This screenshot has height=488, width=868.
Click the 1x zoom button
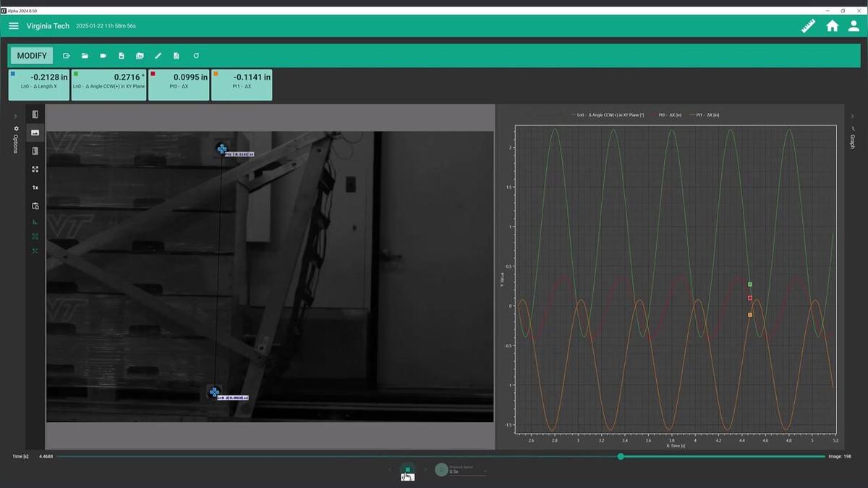pos(35,188)
